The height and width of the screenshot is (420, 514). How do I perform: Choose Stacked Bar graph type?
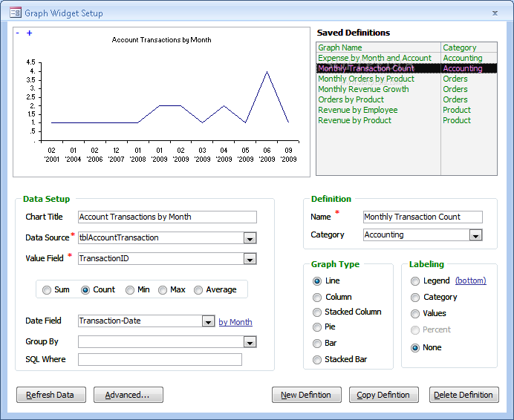point(317,360)
